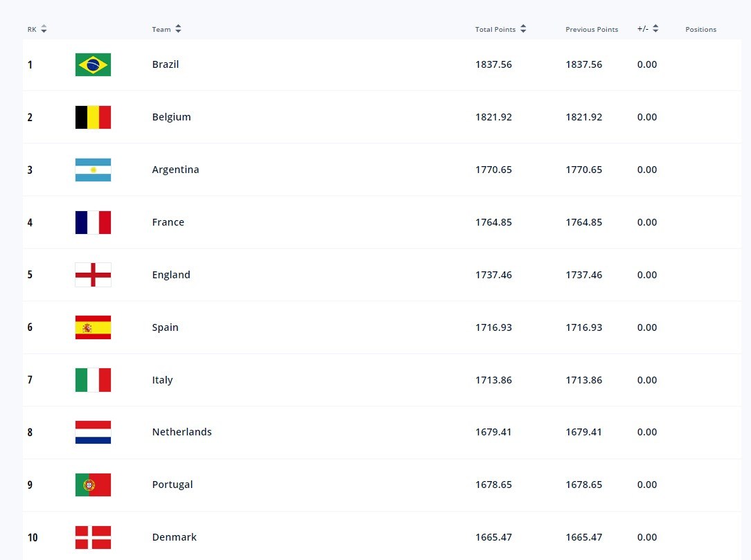Click the Portugal flag icon

(93, 485)
